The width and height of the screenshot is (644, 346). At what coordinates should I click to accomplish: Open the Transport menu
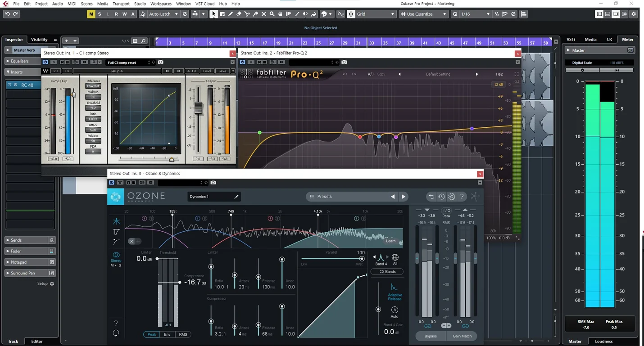[121, 4]
